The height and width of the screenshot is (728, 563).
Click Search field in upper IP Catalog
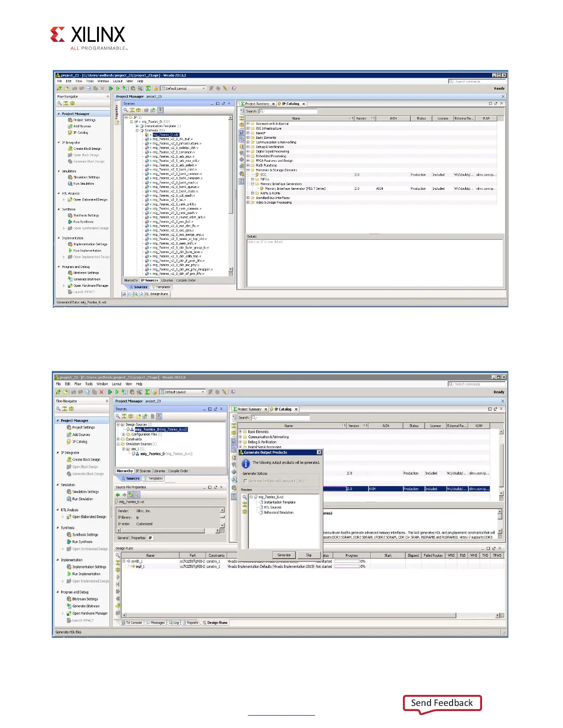click(x=288, y=111)
